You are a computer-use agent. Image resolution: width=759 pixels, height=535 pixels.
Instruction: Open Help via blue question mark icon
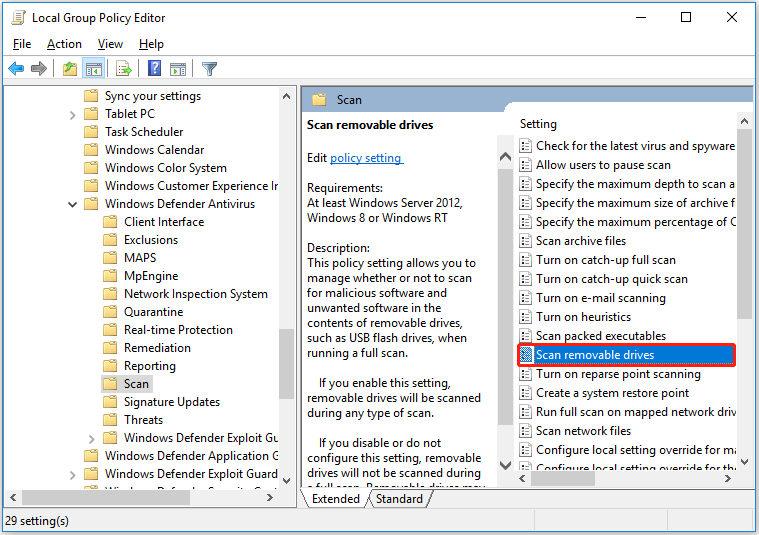(155, 69)
